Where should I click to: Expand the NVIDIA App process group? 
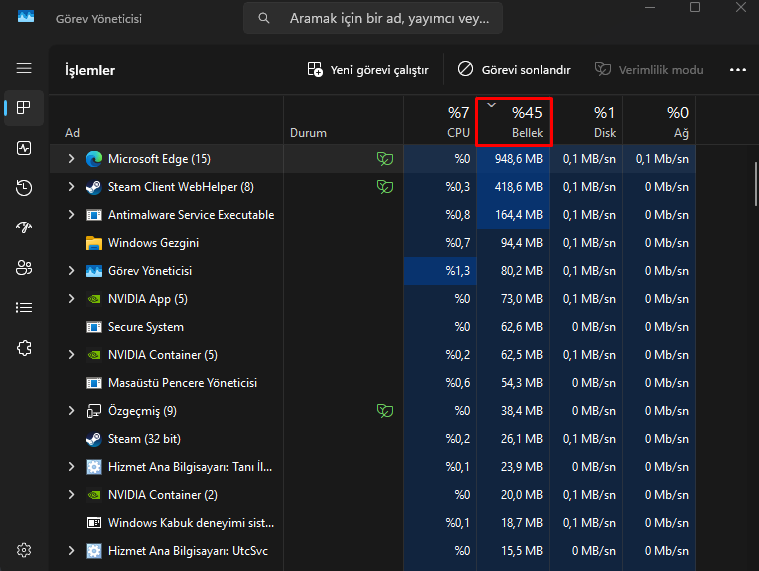[71, 299]
